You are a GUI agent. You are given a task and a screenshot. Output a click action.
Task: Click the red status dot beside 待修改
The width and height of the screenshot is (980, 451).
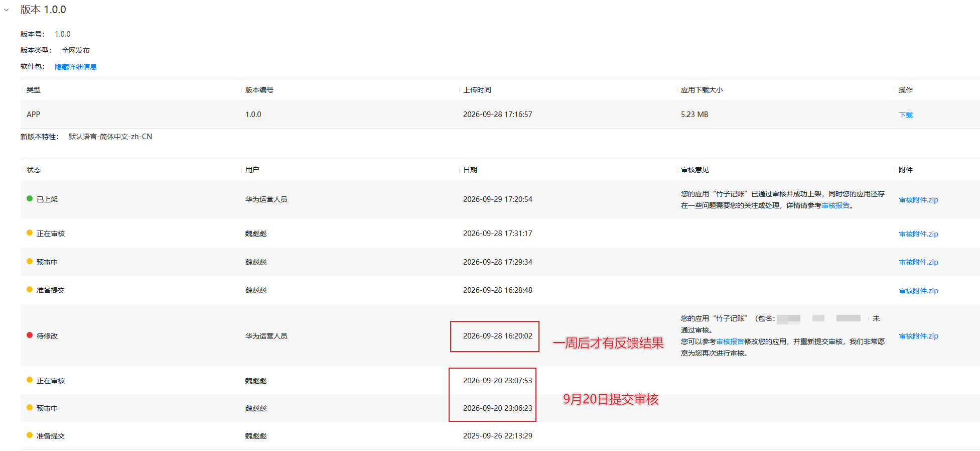coord(30,335)
